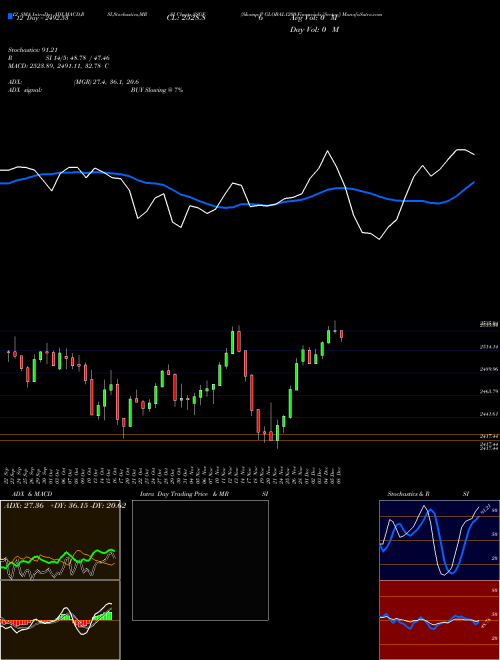
Task: Open the ADX indicator chart thumbnail
Action: point(60,540)
